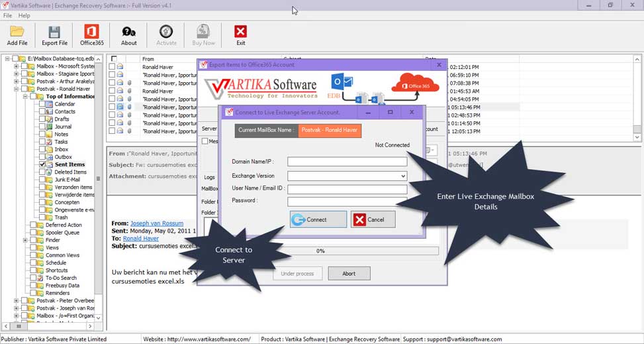Click the Deleted Items folder icon
644x344 pixels.
tap(49, 172)
